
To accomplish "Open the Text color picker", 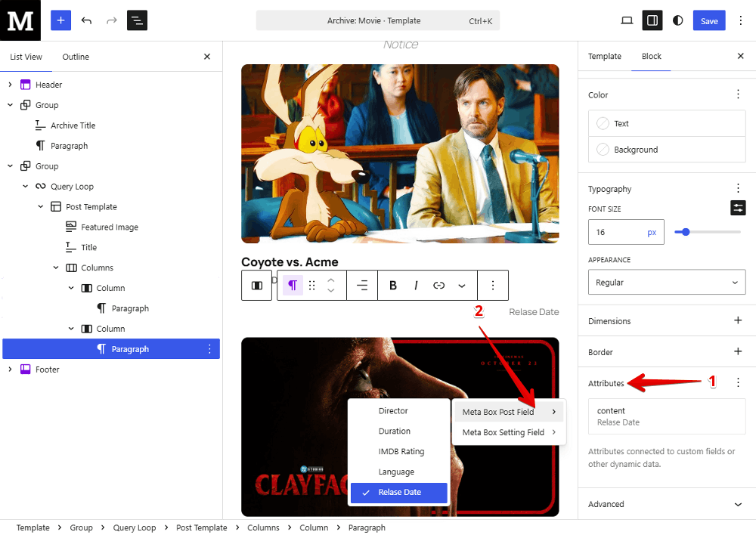I will [x=667, y=123].
